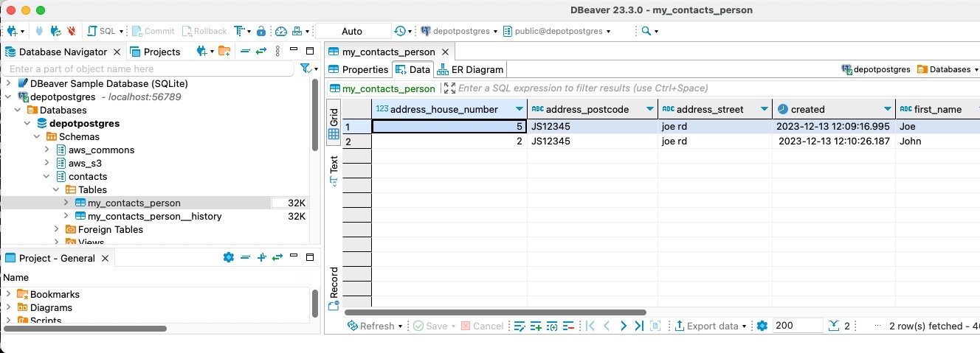Click the transaction log clock icon
Viewport: 980px width, 353px height.
coord(399,31)
